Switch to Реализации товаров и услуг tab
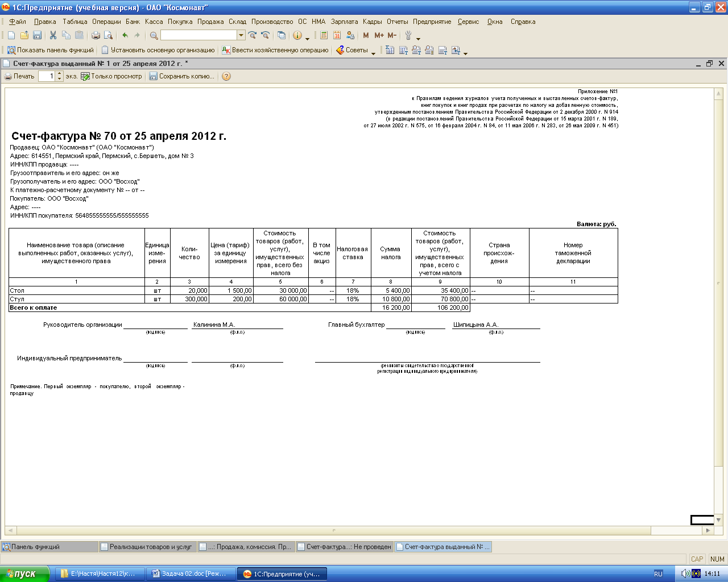 click(x=147, y=547)
